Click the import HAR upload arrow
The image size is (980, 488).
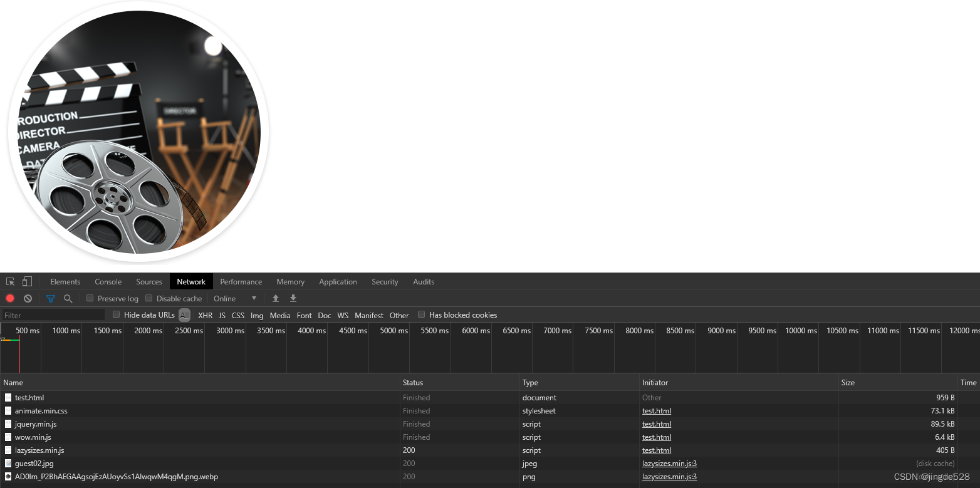point(275,298)
